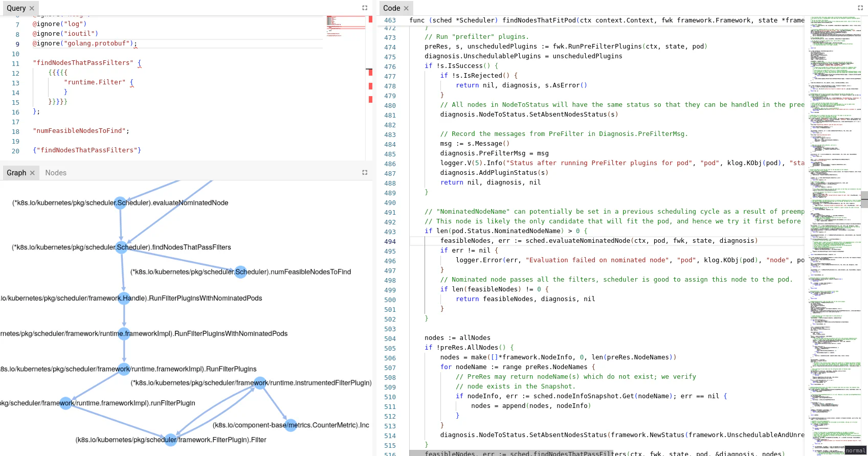The height and width of the screenshot is (456, 868).
Task: Maximize the Graph panel
Action: pyautogui.click(x=365, y=173)
